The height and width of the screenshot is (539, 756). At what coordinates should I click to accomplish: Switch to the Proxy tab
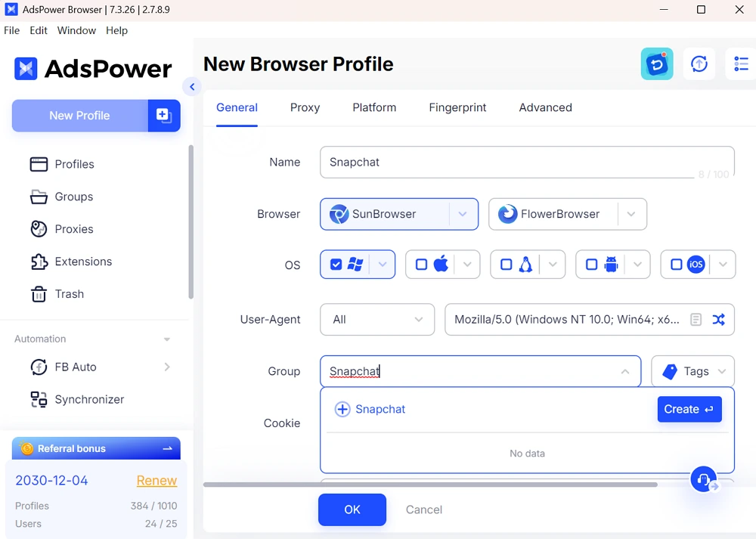pos(305,107)
